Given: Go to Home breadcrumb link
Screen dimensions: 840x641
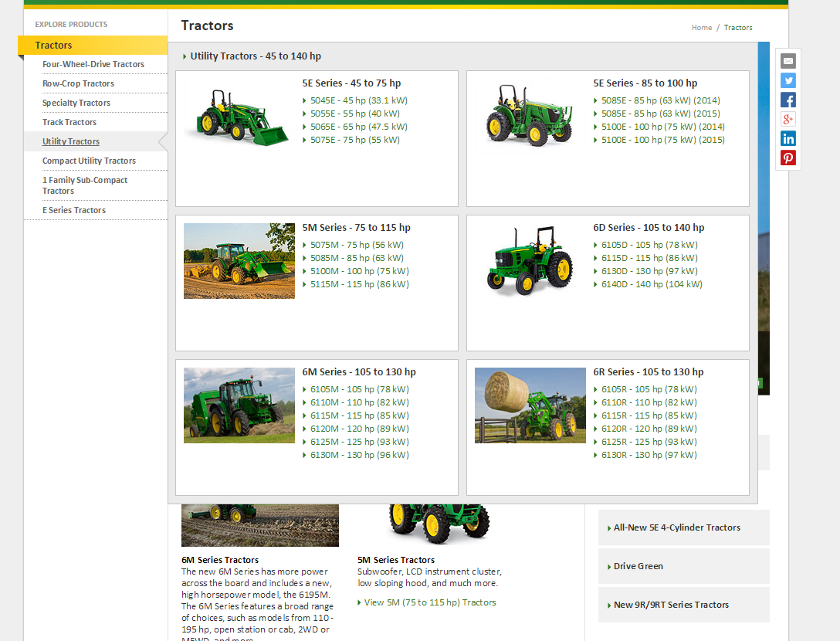Looking at the screenshot, I should [x=701, y=28].
